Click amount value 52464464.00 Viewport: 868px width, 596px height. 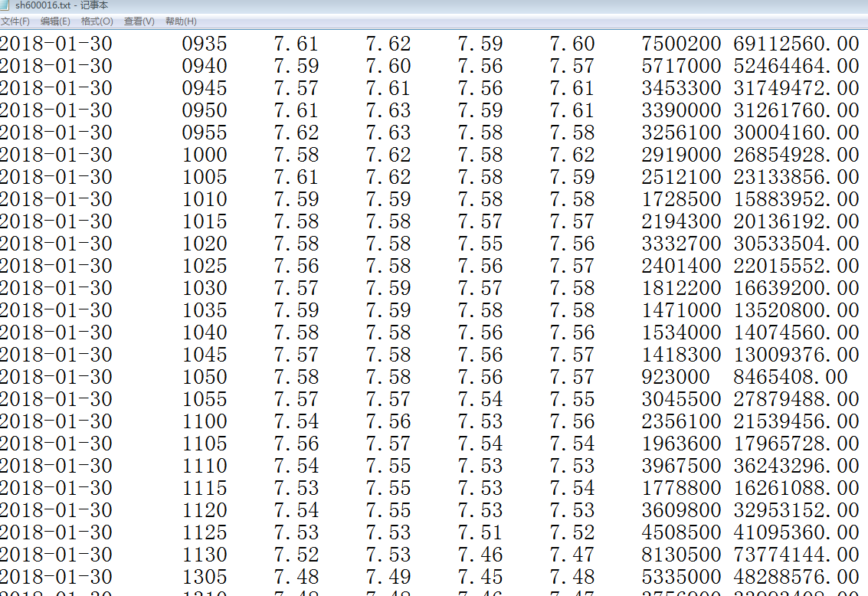797,66
